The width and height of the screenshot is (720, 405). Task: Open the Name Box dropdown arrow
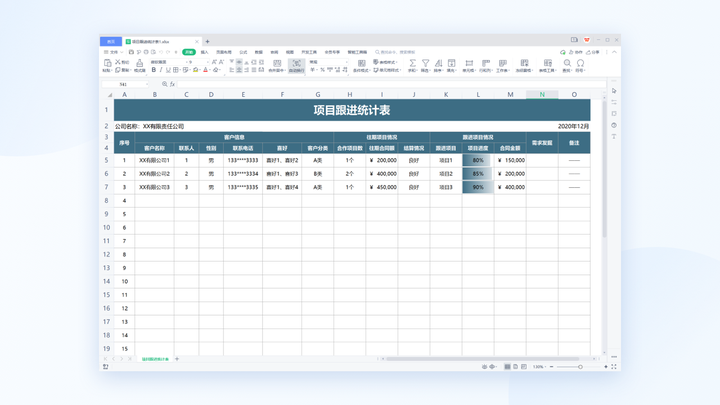tap(146, 84)
